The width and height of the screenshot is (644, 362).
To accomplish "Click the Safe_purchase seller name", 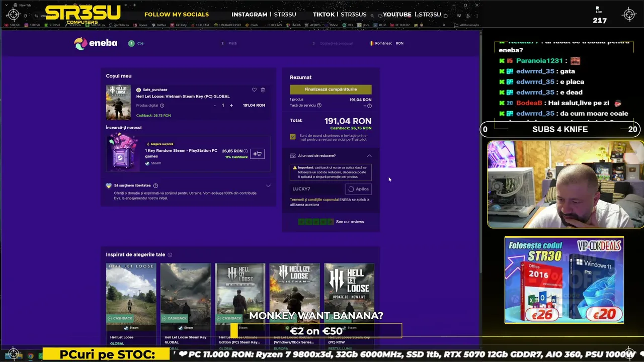I will 154,90.
